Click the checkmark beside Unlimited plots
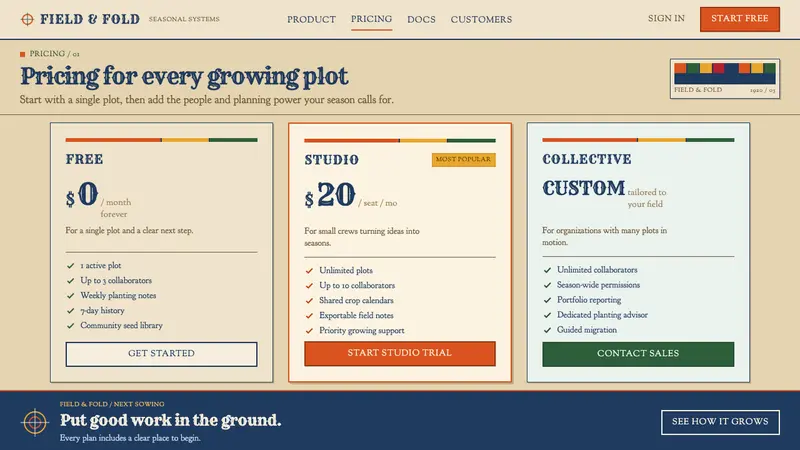 pyautogui.click(x=309, y=270)
